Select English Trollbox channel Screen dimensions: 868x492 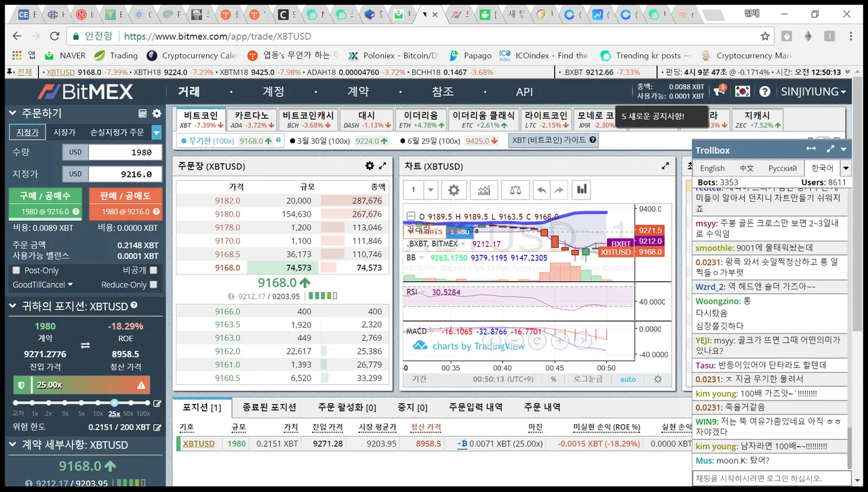(712, 168)
